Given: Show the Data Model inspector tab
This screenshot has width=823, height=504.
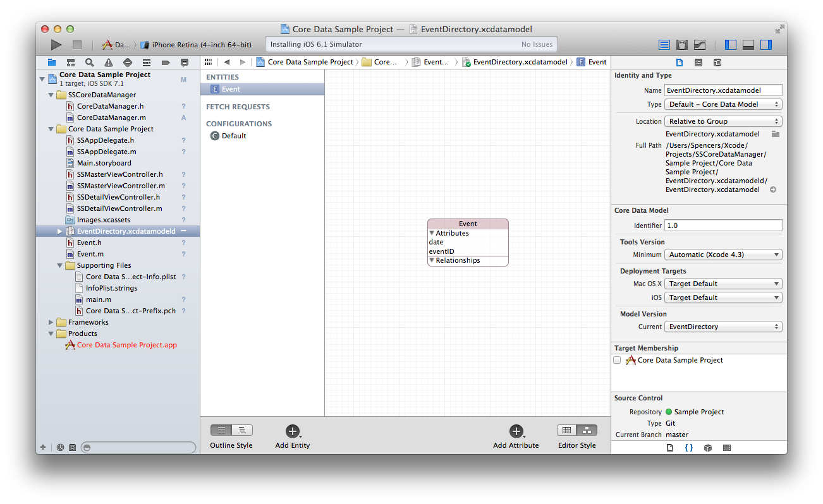Looking at the screenshot, I should coord(717,63).
